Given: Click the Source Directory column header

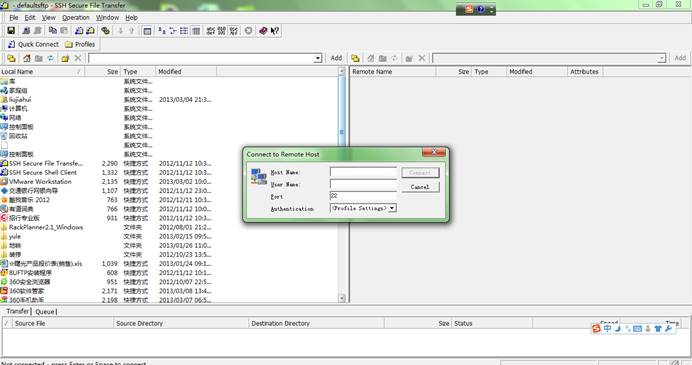Looking at the screenshot, I should (181, 324).
